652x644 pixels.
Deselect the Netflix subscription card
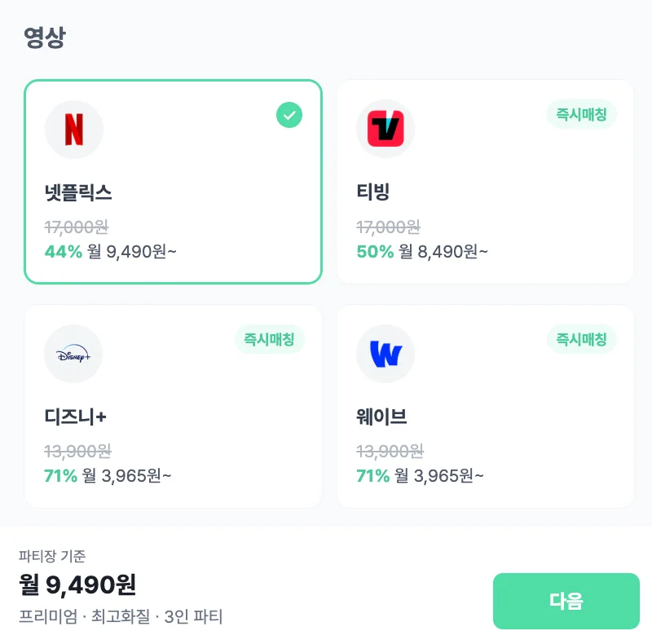click(x=173, y=181)
